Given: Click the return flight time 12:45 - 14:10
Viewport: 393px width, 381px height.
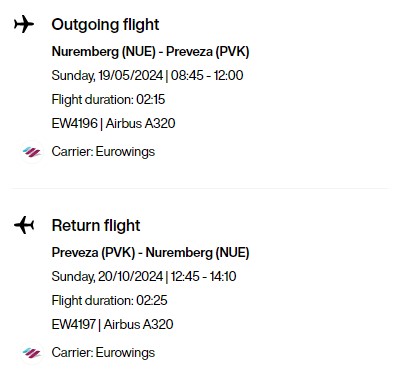Looking at the screenshot, I should (204, 276).
